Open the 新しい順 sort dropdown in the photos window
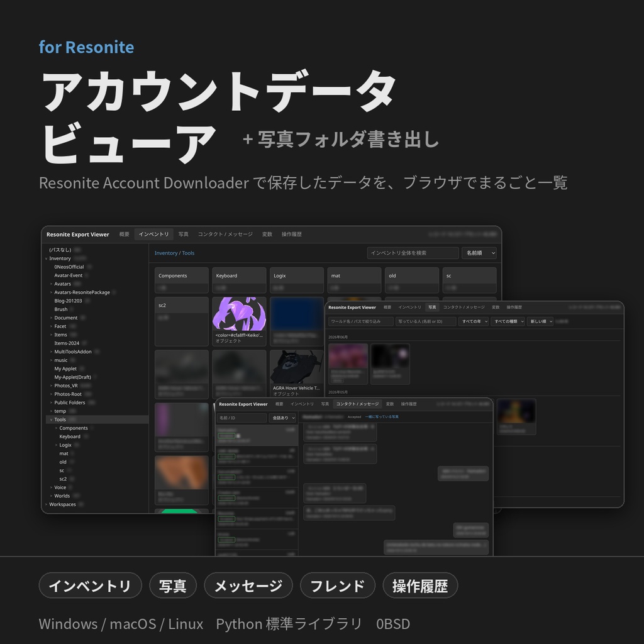The height and width of the screenshot is (644, 644). point(540,321)
